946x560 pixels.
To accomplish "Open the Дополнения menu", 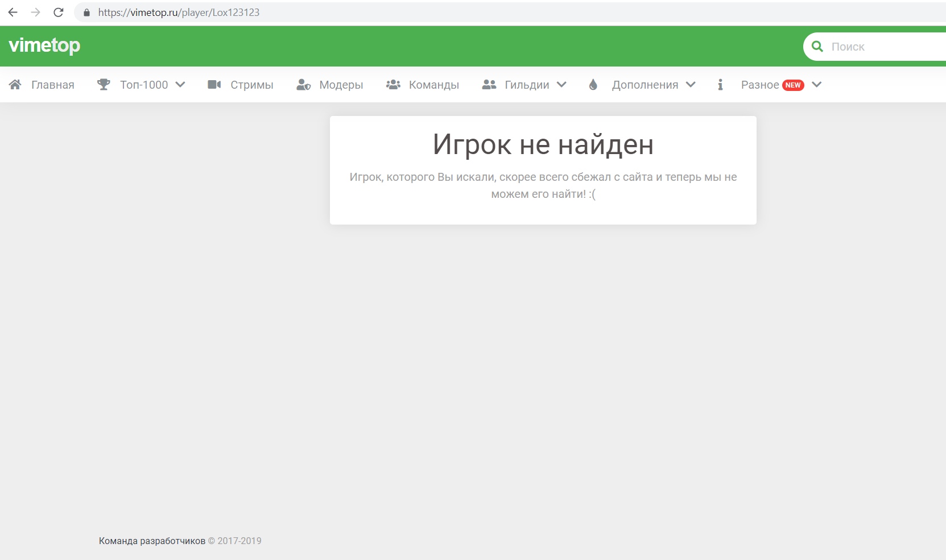I will tap(645, 85).
